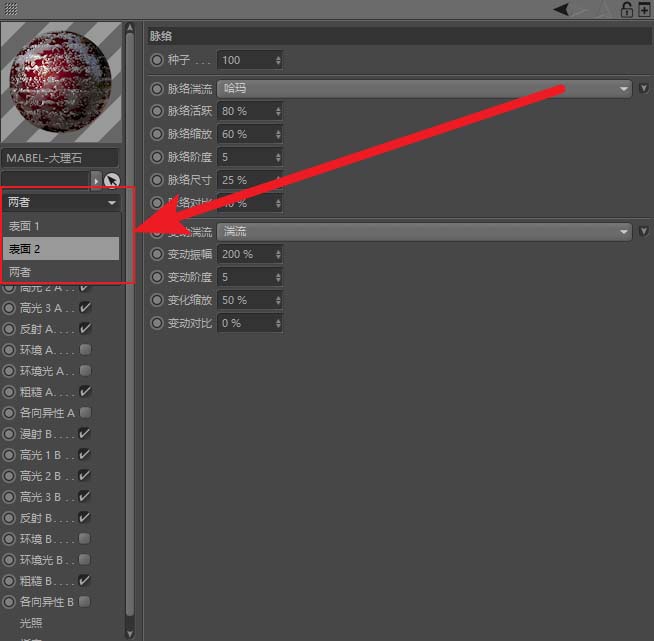The image size is (654, 641).
Task: Click the channel list scrollbar up arrow
Action: click(x=130, y=28)
